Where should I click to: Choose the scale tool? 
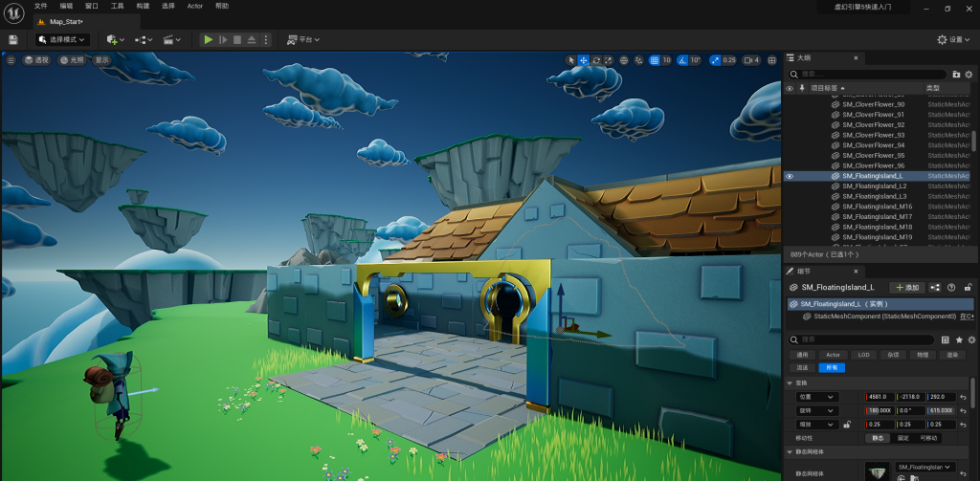pos(608,60)
